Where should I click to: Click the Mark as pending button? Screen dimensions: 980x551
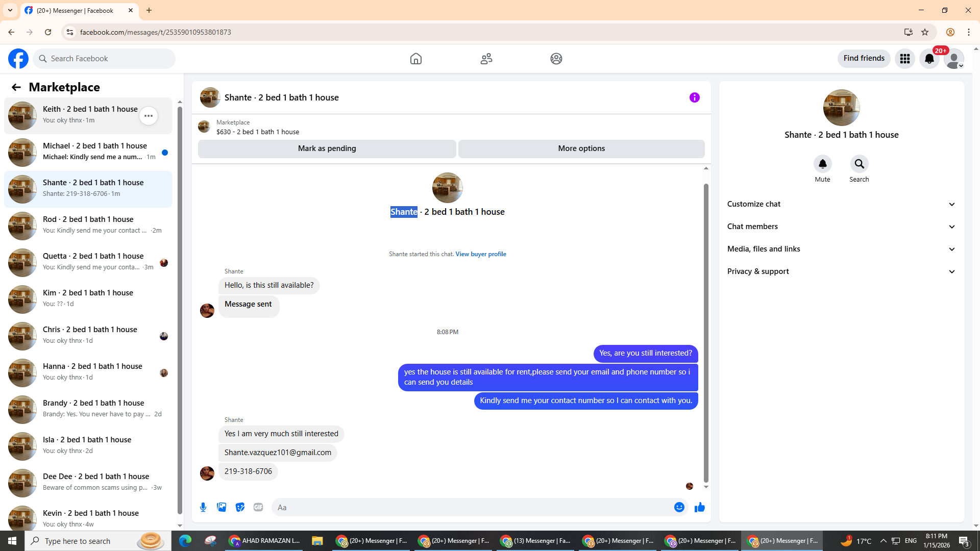(x=327, y=148)
